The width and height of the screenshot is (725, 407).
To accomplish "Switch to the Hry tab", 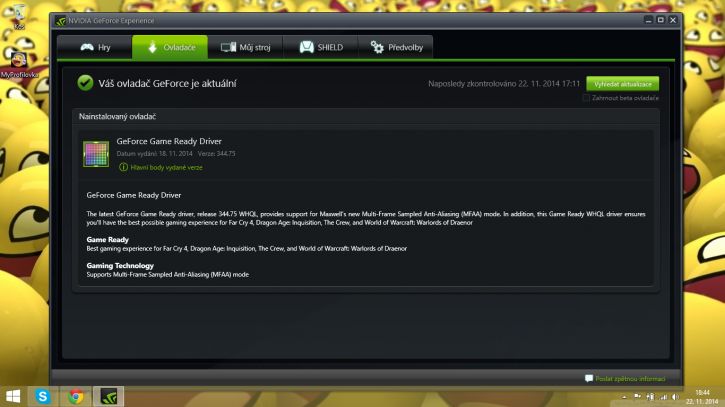I will tap(95, 47).
